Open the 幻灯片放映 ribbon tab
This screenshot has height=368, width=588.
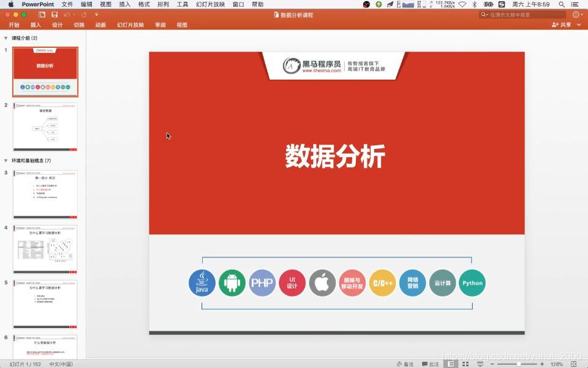pos(130,25)
